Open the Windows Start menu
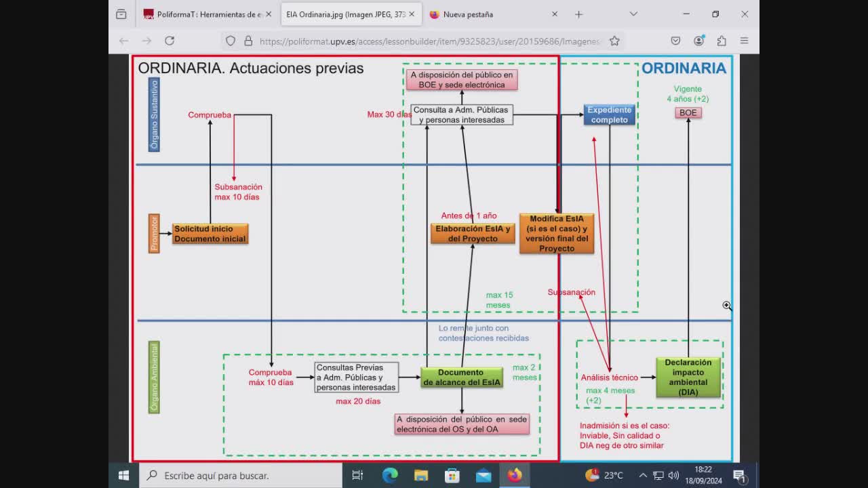This screenshot has width=868, height=488. [x=123, y=475]
